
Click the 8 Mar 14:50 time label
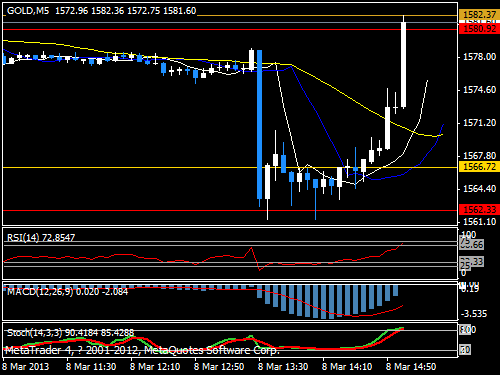coord(411,367)
